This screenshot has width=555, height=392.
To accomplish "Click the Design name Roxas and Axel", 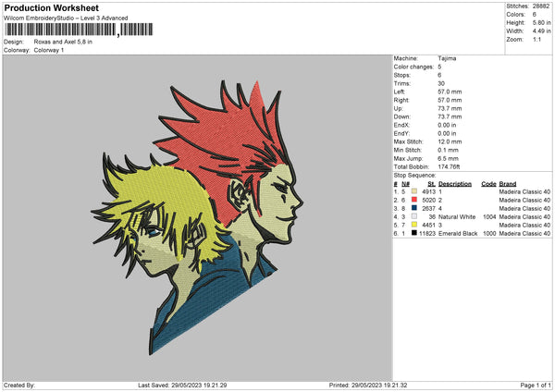I will 63,42.
